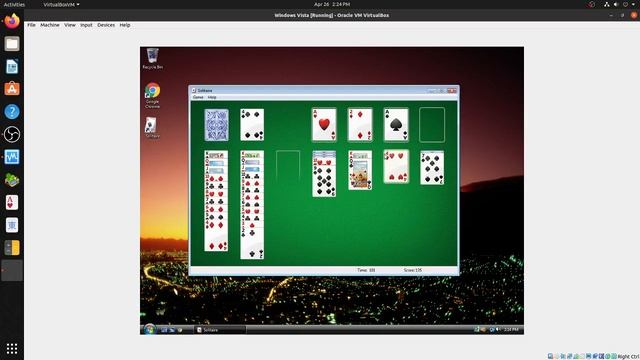Screen dimensions: 640x360
Task: Open the VirtualBox Help menu
Action: tap(125, 25)
